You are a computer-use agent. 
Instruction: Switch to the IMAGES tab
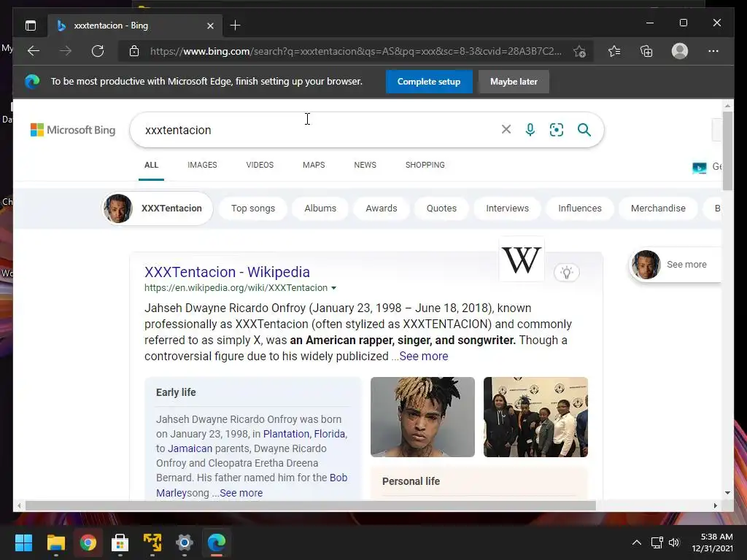(x=202, y=165)
